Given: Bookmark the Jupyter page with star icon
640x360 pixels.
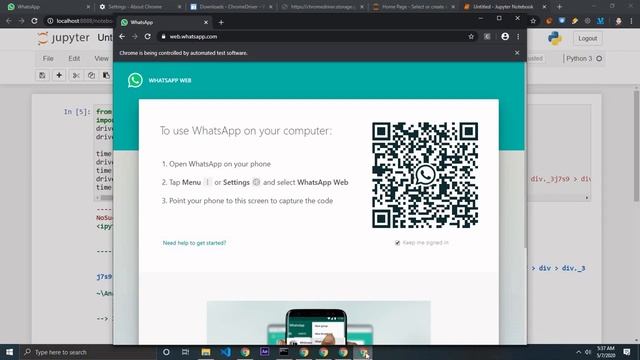Looking at the screenshot, I should tap(533, 21).
